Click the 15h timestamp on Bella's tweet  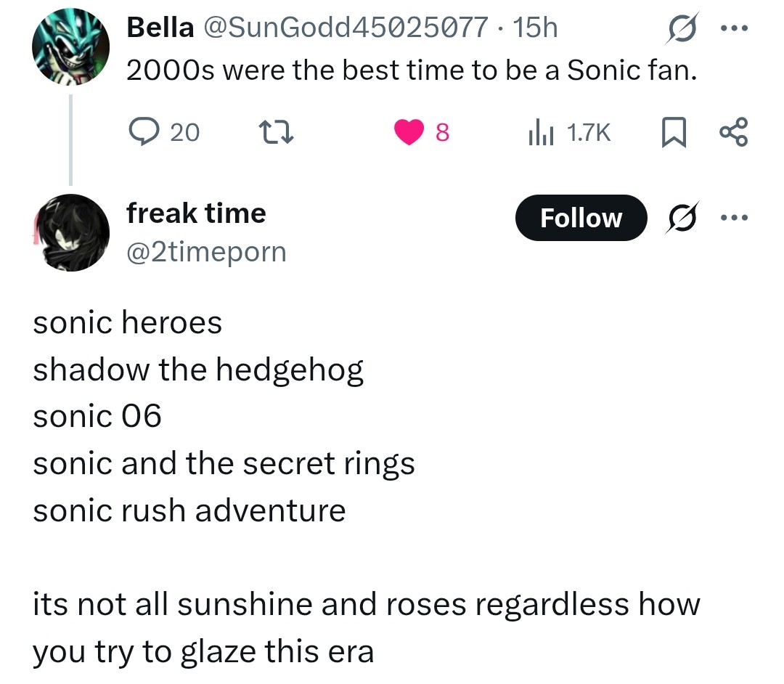click(535, 28)
